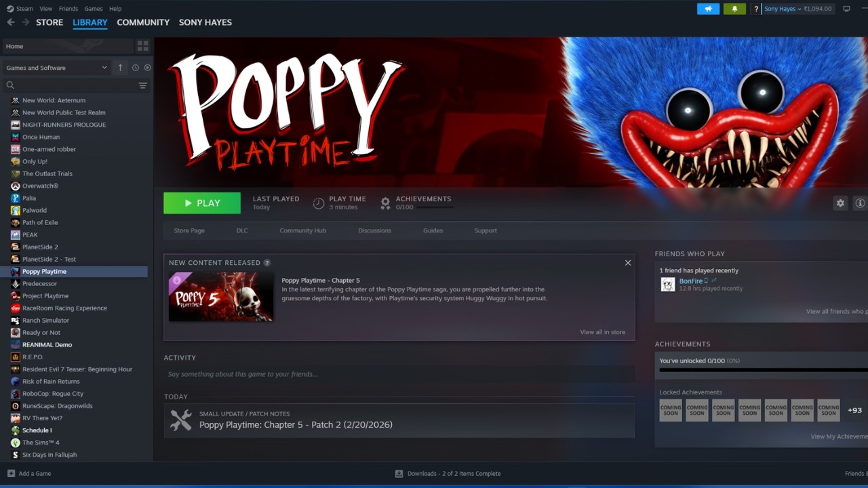Screen dimensions: 868x488
Task: Open the View menu
Action: (45, 9)
